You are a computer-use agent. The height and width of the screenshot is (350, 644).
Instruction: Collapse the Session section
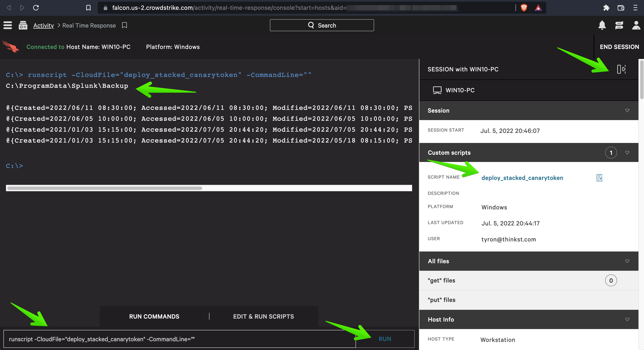(628, 110)
